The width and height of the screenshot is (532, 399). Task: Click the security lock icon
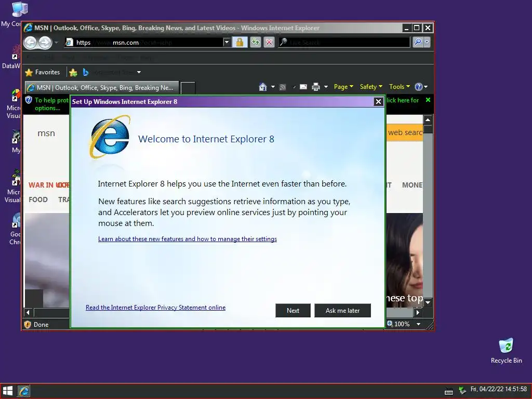(240, 42)
